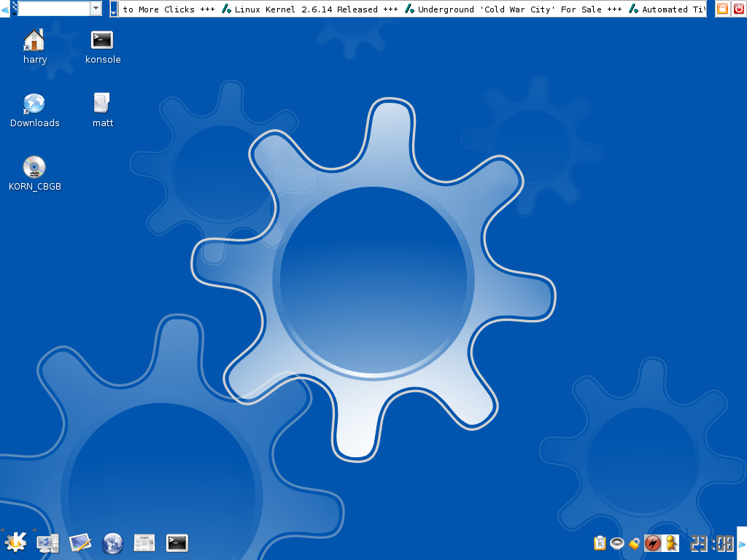Open the speaker volume tray icon

point(617,542)
